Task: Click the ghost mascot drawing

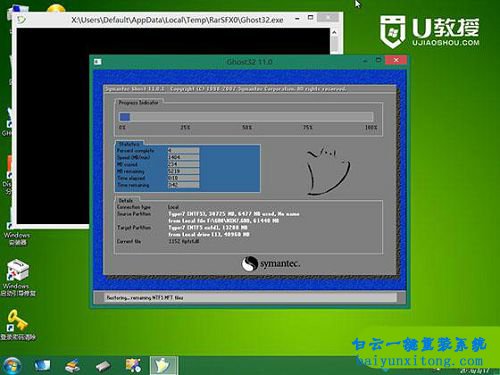Action: pyautogui.click(x=328, y=170)
